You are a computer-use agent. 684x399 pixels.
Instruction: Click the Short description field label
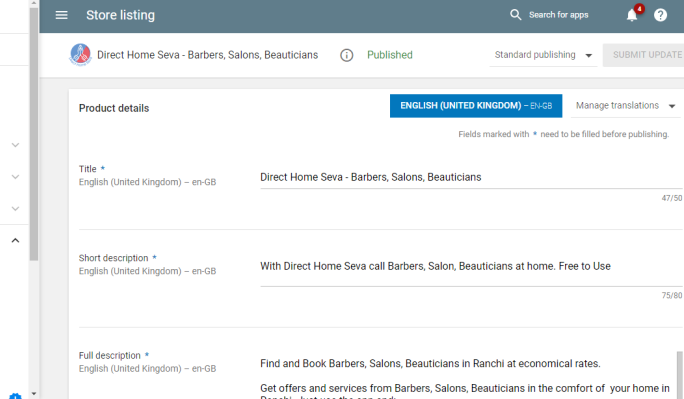coord(113,258)
